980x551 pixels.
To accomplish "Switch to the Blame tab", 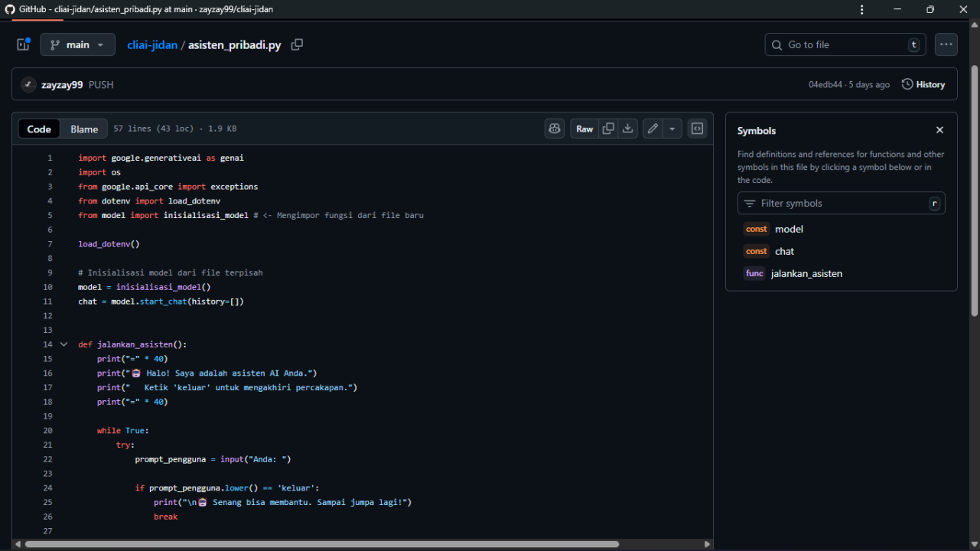I will (x=84, y=129).
